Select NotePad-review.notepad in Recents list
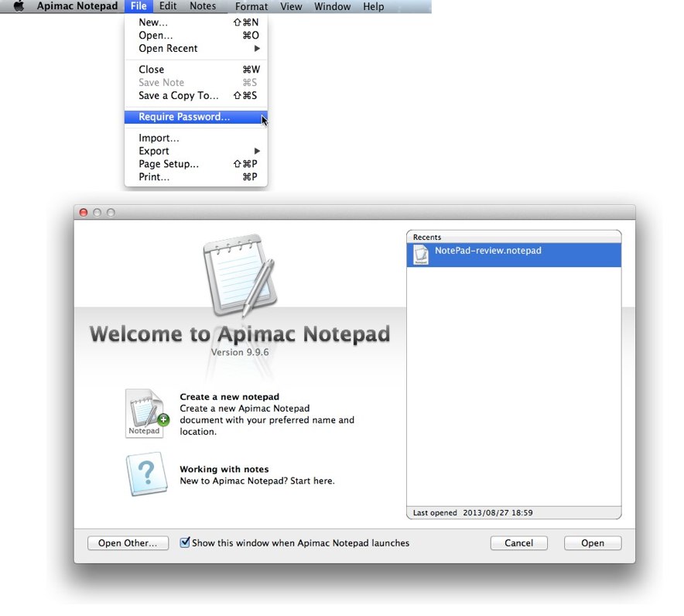The width and height of the screenshot is (684, 616). pos(514,255)
